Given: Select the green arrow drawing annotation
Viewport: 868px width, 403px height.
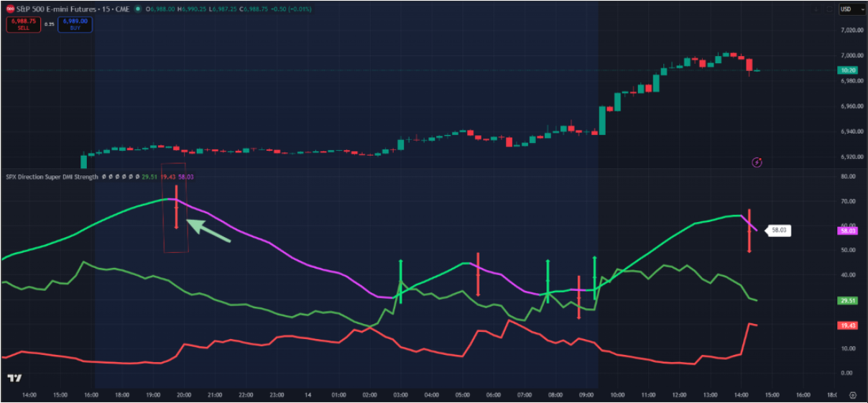Looking at the screenshot, I should tap(208, 231).
